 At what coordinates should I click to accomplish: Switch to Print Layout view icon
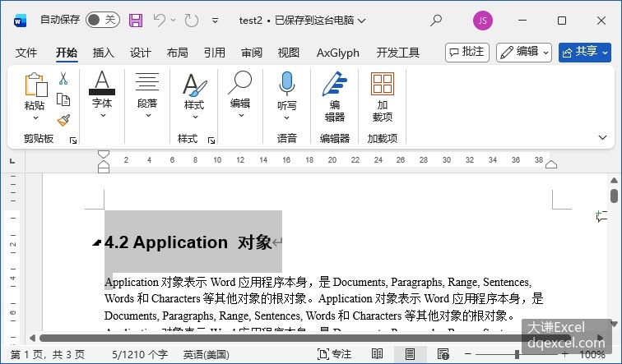coord(410,353)
